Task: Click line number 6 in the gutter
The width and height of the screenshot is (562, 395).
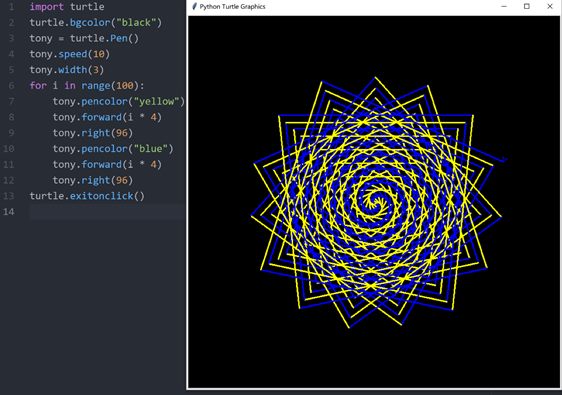Action: click(11, 86)
